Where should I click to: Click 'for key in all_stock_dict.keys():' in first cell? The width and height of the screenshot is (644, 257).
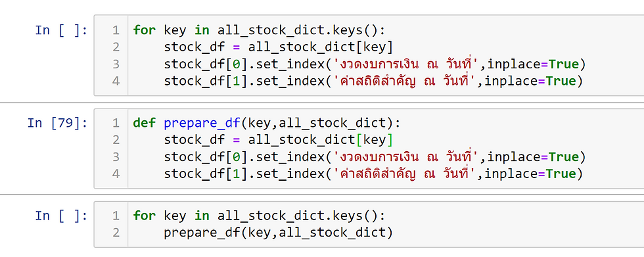[259, 30]
